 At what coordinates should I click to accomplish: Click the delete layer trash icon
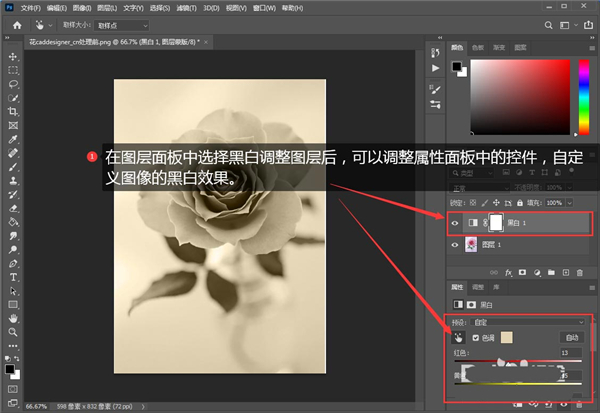(581, 272)
